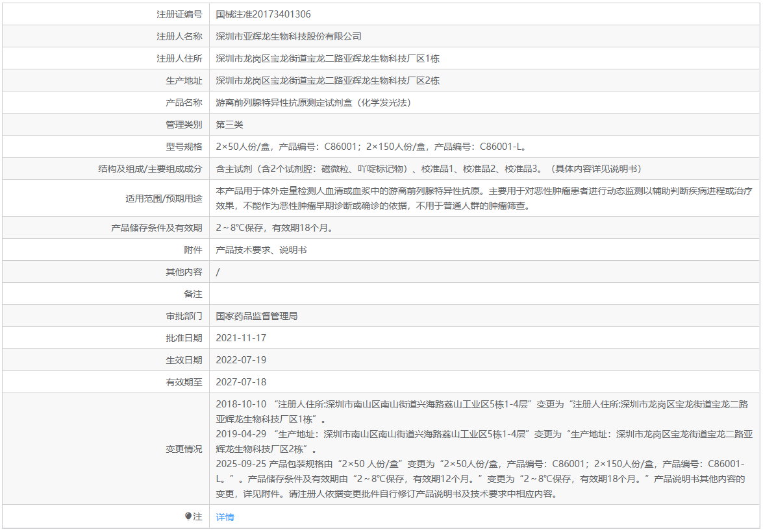
Task: Select the 2025-09-25 change record line
Action: (481, 479)
